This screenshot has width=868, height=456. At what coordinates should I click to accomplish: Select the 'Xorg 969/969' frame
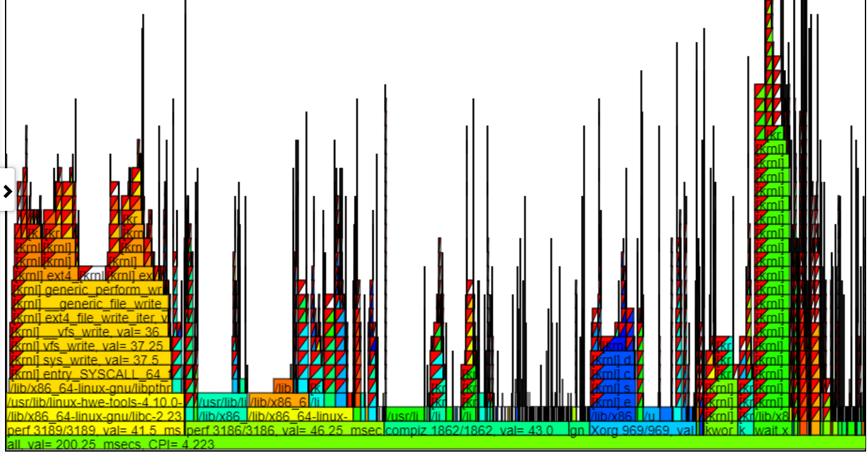(x=643, y=430)
